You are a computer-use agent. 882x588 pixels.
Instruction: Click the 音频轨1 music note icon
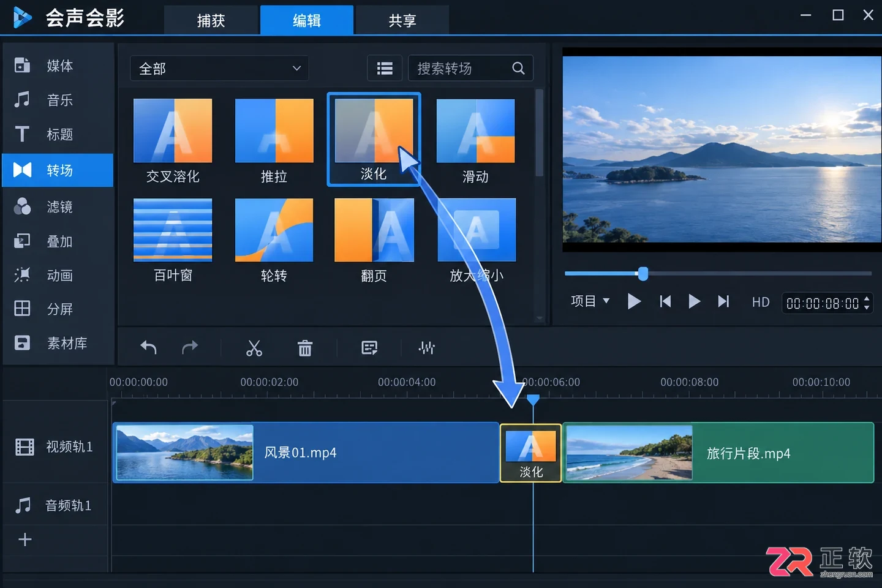pyautogui.click(x=23, y=505)
